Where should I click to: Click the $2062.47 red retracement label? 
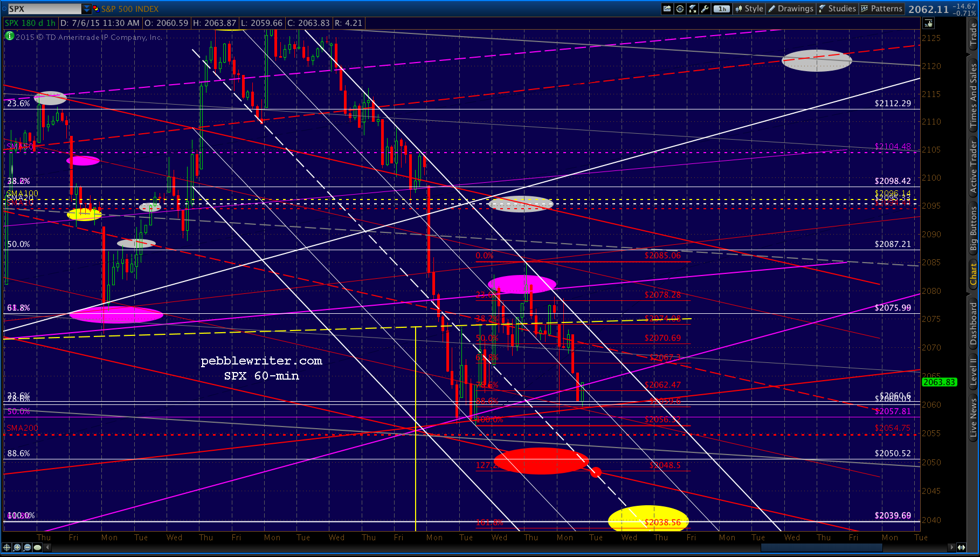point(662,384)
